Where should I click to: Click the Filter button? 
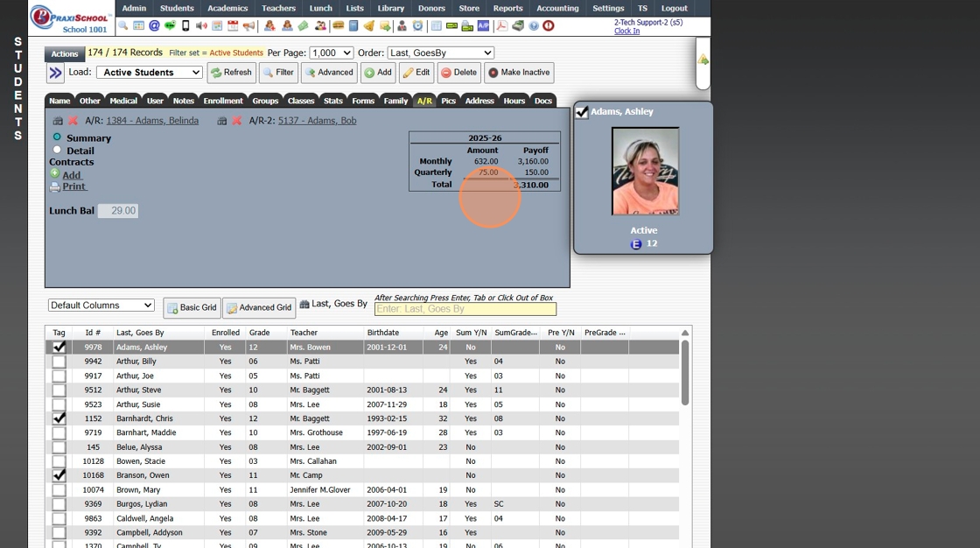pos(279,73)
